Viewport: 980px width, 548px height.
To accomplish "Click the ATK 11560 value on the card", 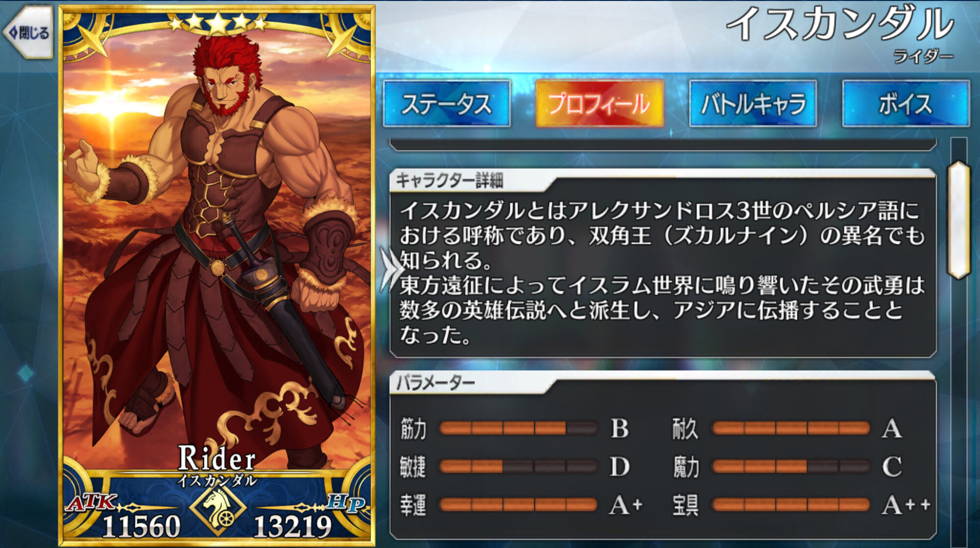I will pyautogui.click(x=141, y=526).
